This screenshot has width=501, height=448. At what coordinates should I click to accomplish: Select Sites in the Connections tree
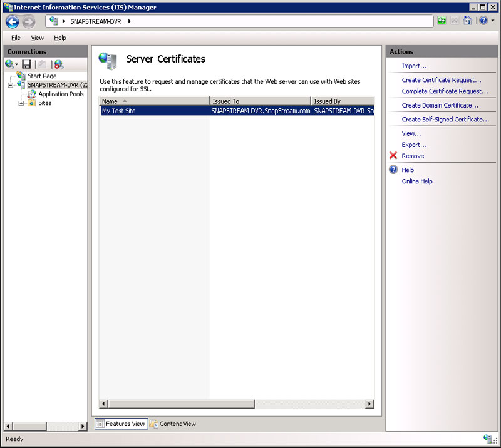(44, 103)
